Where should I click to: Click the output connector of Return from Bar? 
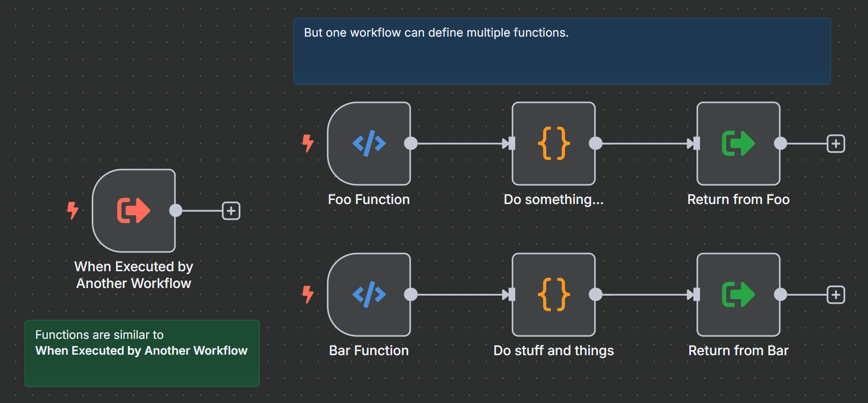pos(780,295)
